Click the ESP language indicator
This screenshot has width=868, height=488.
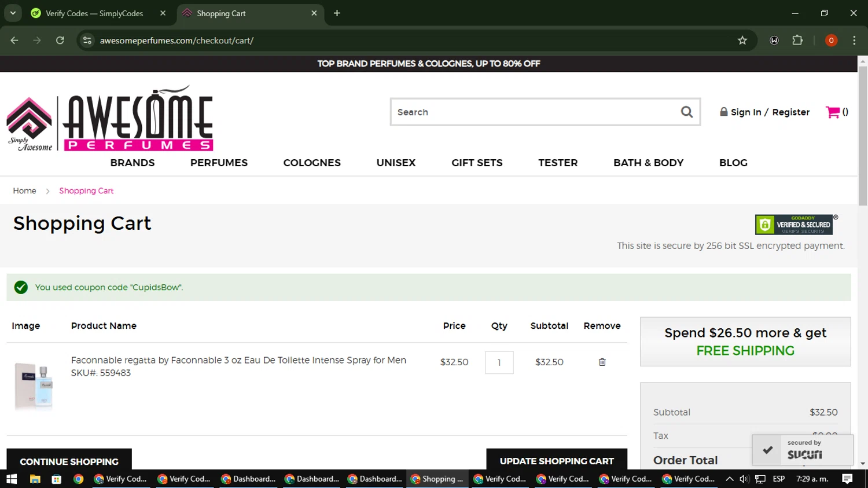click(x=779, y=479)
